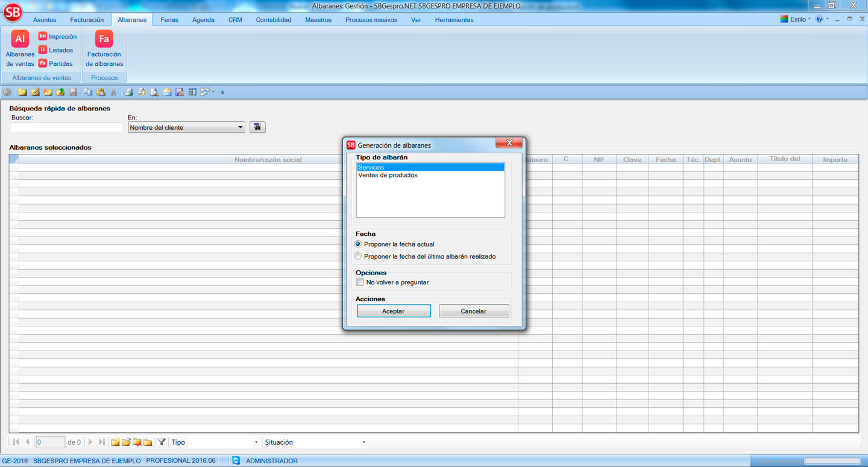
Task: Select 'Proponer la fecha actual' radio button
Action: click(359, 244)
